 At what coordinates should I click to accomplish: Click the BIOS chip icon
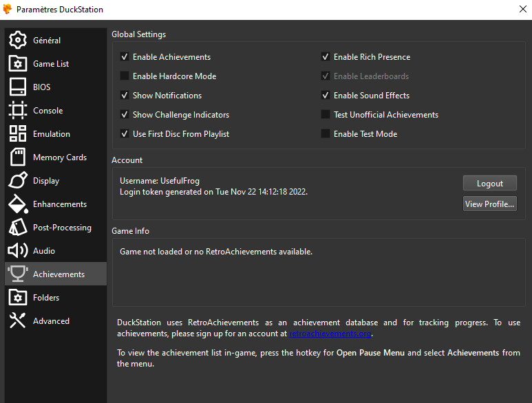coord(18,87)
